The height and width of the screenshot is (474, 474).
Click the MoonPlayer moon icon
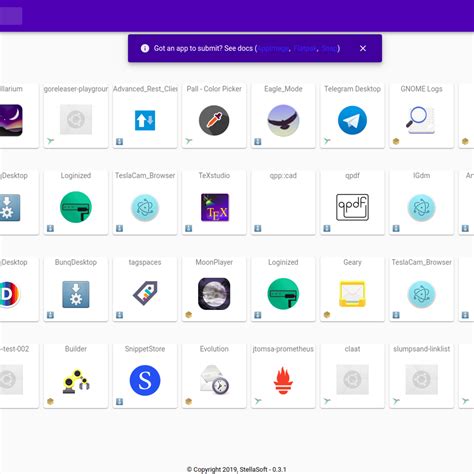coord(214,294)
